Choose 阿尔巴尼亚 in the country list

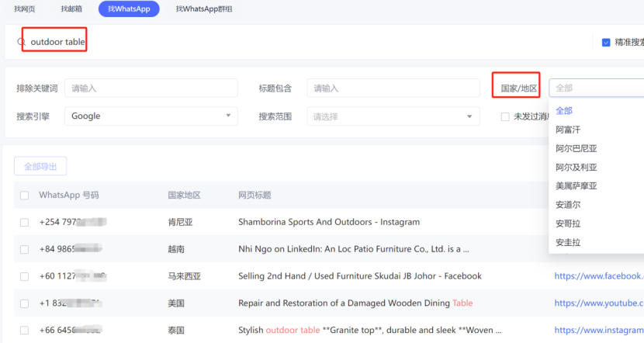tap(576, 149)
